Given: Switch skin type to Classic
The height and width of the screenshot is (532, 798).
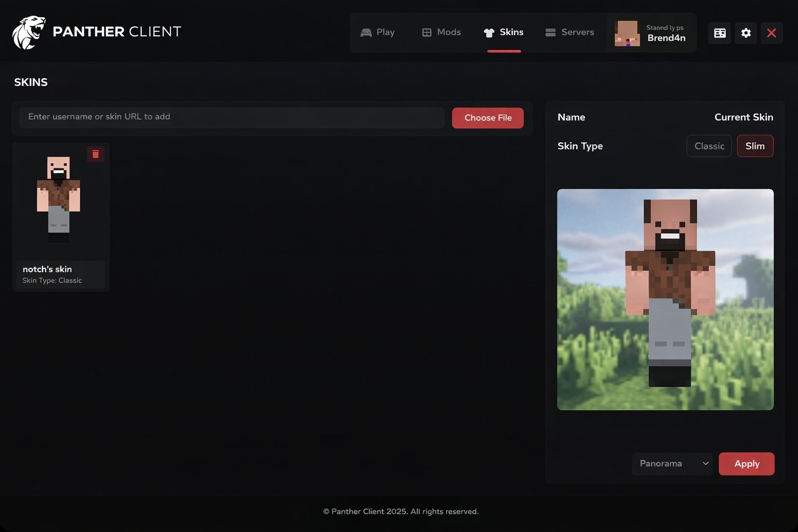Looking at the screenshot, I should coord(709,146).
